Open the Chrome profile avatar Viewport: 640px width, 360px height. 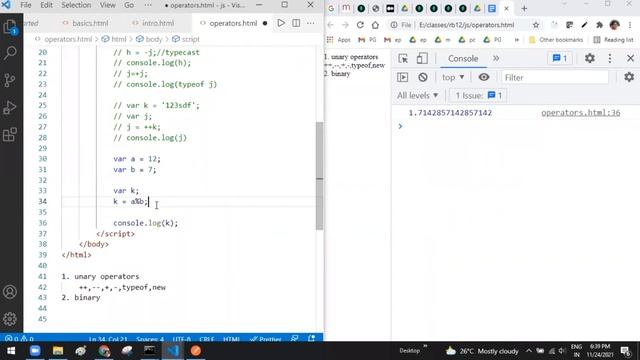(614, 25)
